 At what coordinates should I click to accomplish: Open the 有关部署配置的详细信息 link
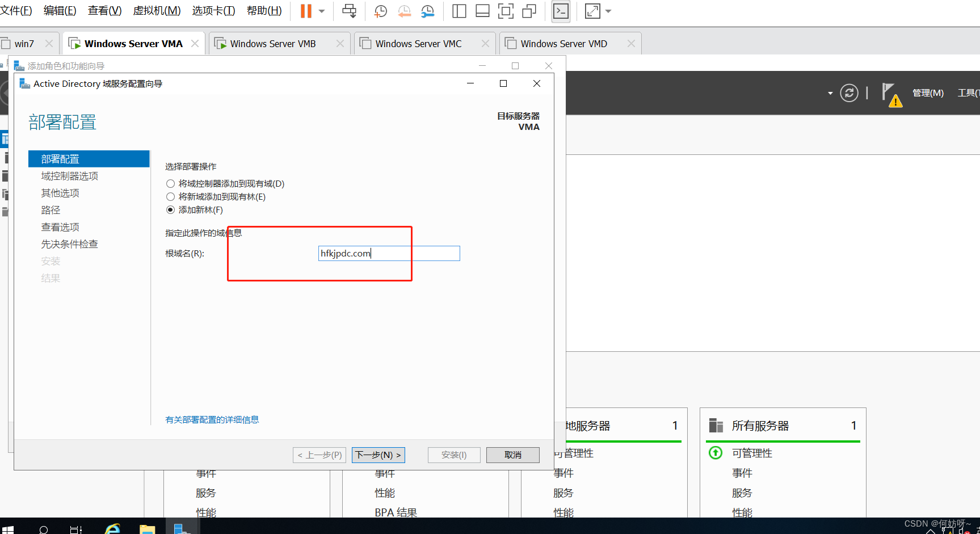(x=212, y=420)
